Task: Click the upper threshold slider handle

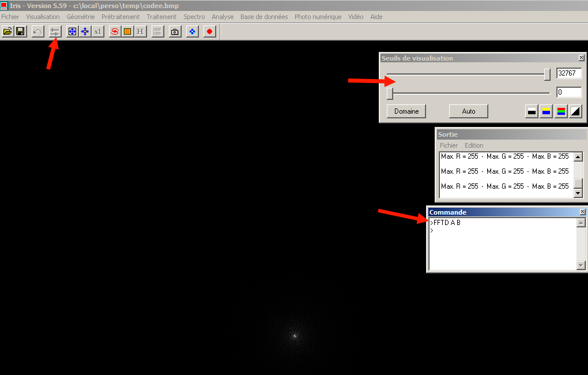Action: [x=547, y=74]
